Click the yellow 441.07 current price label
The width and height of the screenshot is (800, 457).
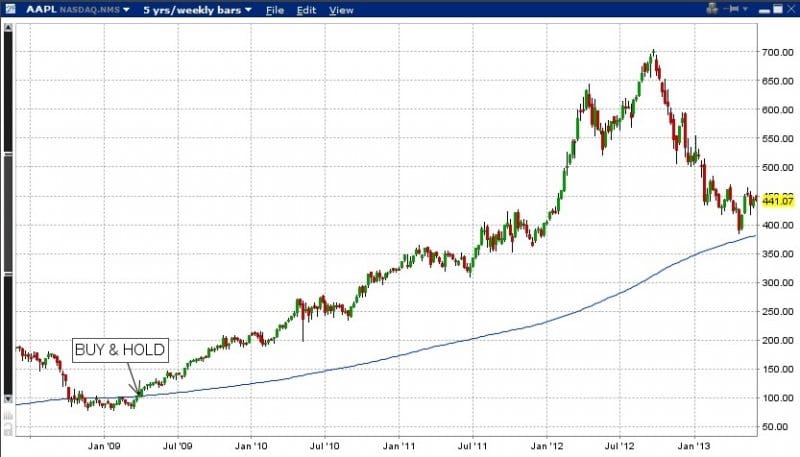coord(777,200)
